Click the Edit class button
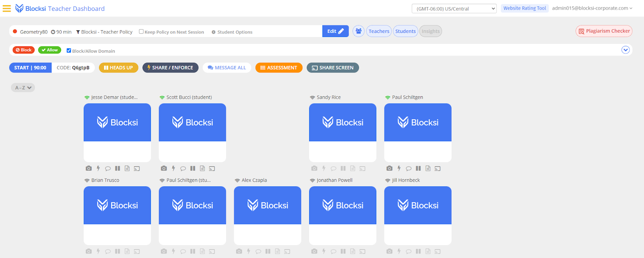Image resolution: width=644 pixels, height=258 pixels. (x=336, y=31)
